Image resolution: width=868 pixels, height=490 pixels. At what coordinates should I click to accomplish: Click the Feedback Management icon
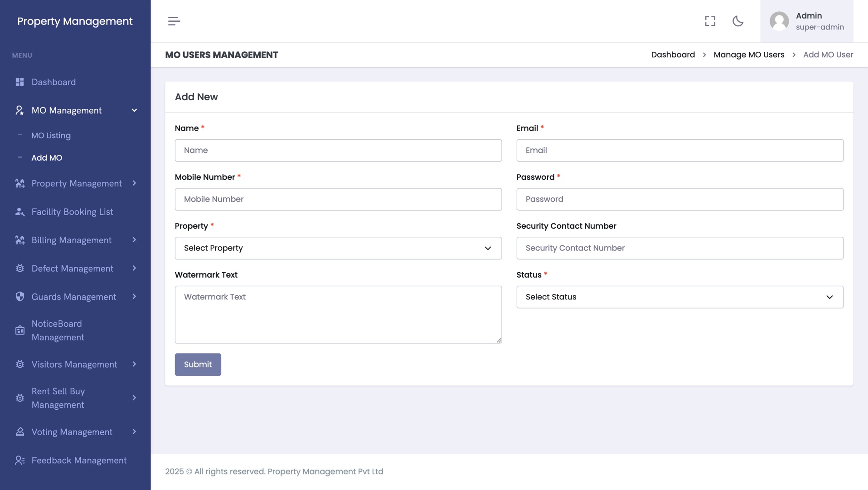point(19,460)
